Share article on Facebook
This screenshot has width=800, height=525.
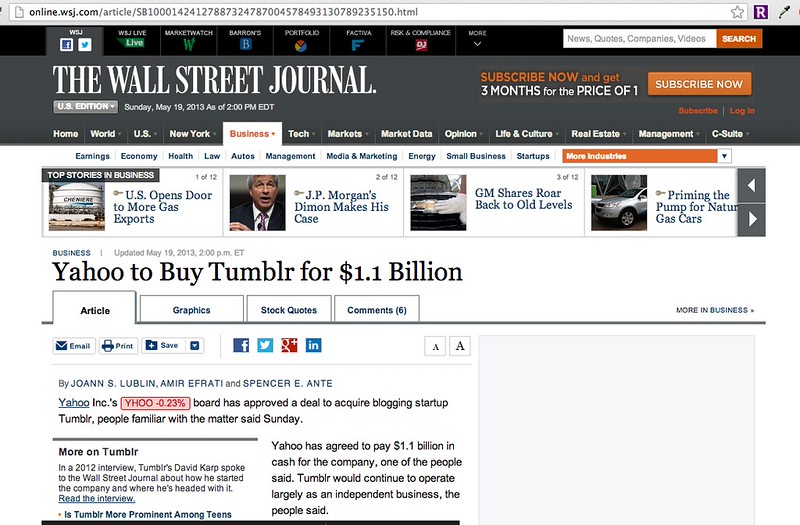tap(241, 345)
